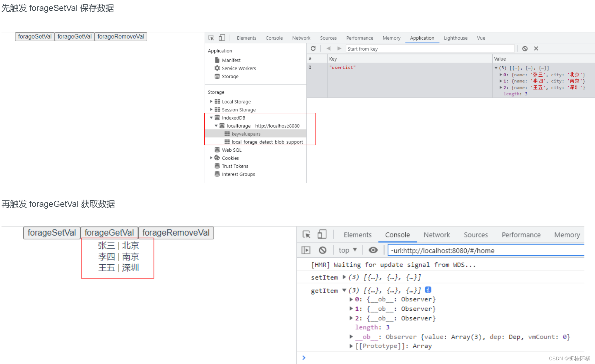Click the blue info badge next to getItem
The width and height of the screenshot is (595, 364).
(x=428, y=290)
